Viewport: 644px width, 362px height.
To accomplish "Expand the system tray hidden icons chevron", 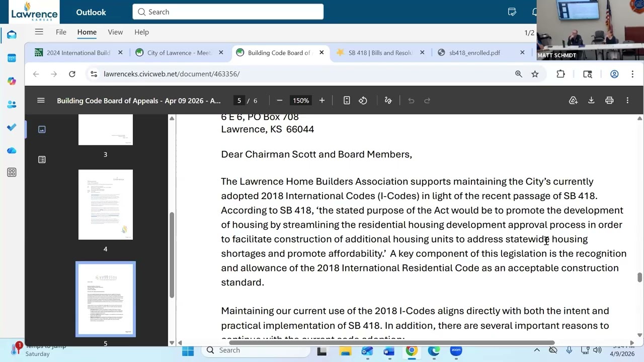I will tap(537, 350).
